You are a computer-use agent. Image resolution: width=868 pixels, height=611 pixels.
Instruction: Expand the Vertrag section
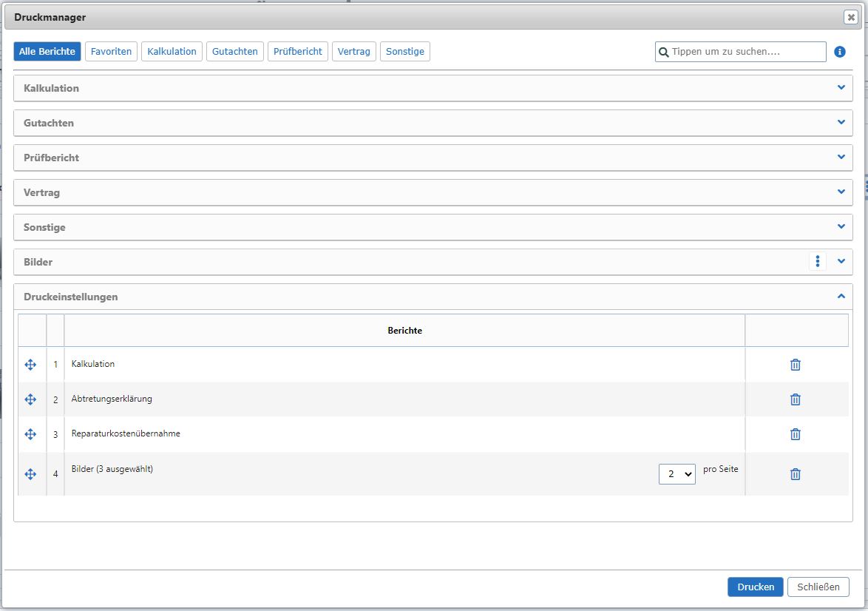pyautogui.click(x=841, y=192)
